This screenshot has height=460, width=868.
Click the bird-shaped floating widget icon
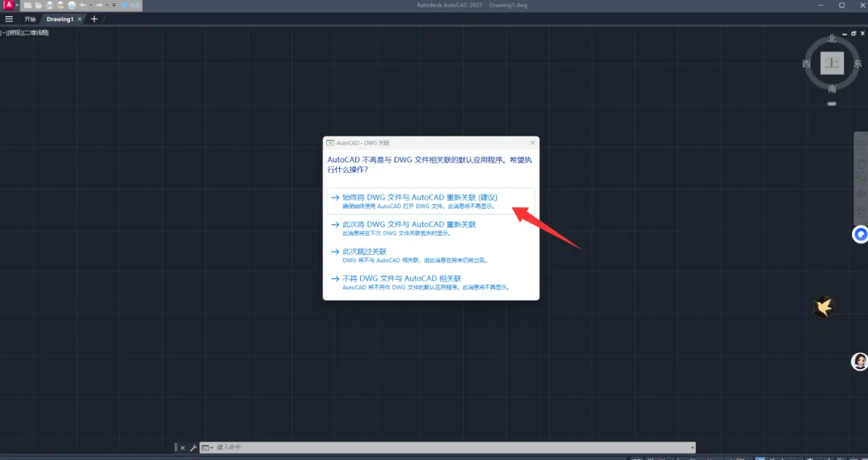(825, 306)
